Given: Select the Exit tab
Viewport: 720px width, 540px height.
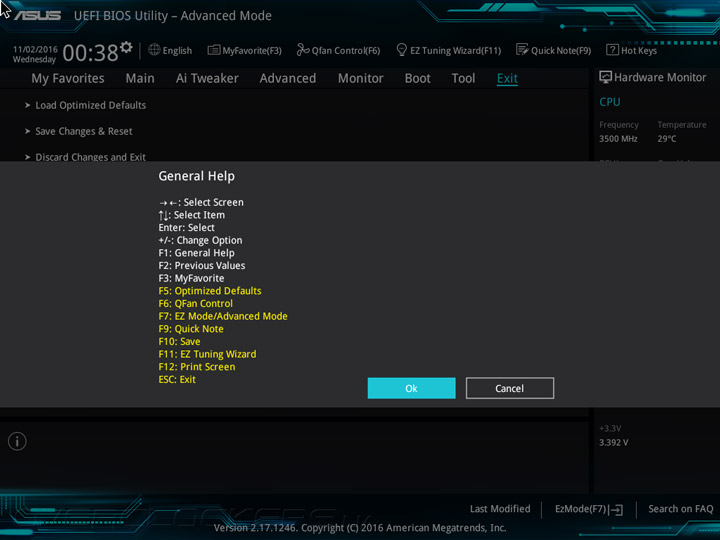Looking at the screenshot, I should 507,79.
